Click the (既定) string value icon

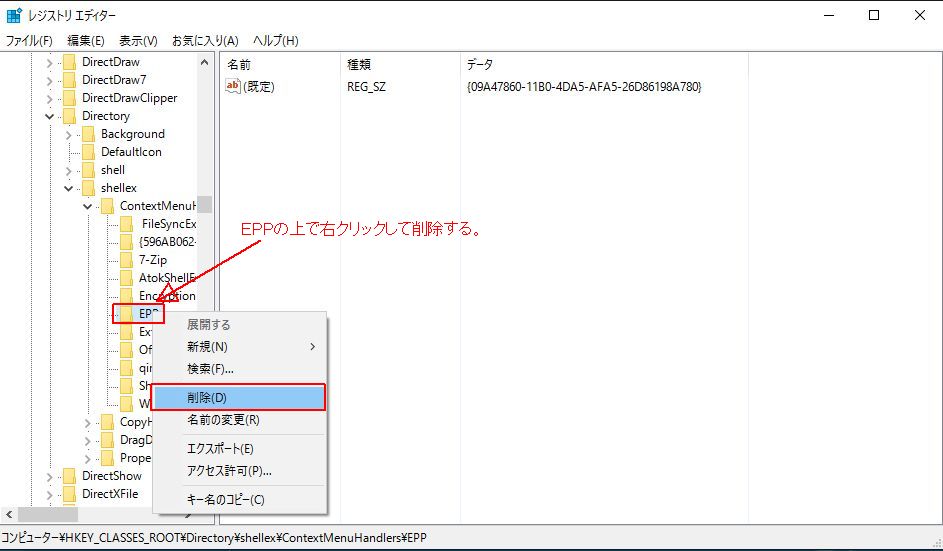pyautogui.click(x=233, y=87)
